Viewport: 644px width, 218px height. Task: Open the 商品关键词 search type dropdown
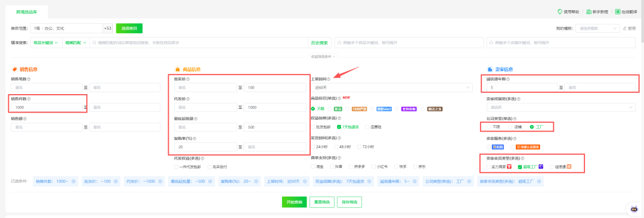(x=46, y=43)
